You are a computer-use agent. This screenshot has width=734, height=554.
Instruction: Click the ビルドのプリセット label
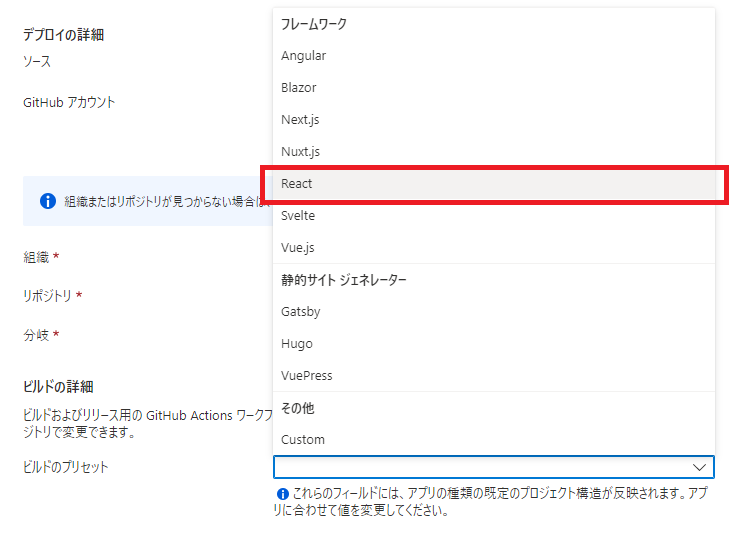[66, 467]
